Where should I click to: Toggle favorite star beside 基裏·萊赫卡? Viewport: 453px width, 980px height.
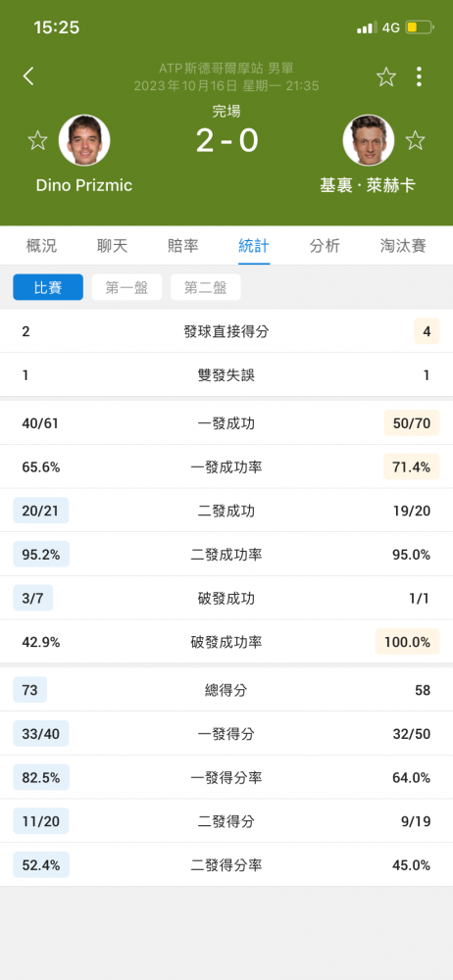click(415, 140)
